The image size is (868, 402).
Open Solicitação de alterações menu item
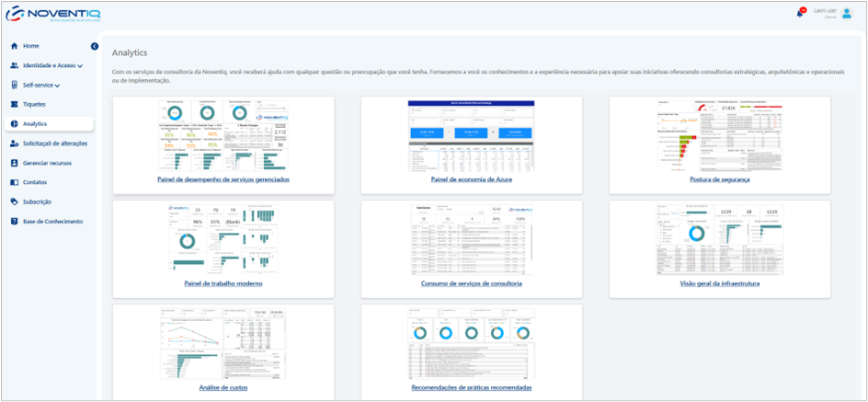55,144
